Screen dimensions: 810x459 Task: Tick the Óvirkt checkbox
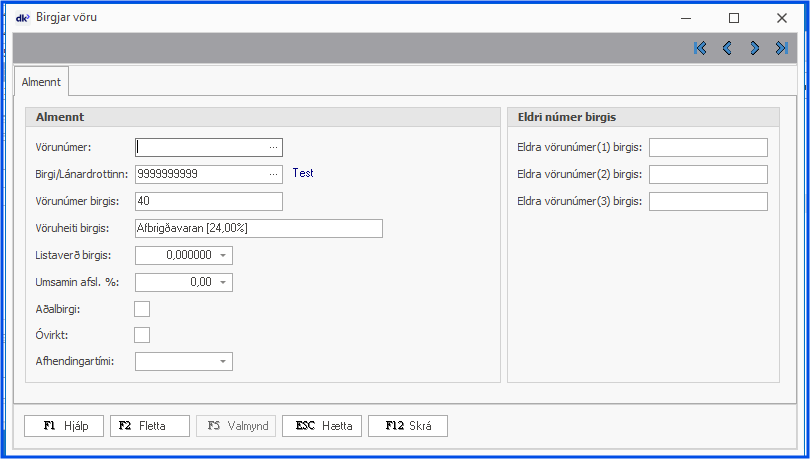click(142, 335)
